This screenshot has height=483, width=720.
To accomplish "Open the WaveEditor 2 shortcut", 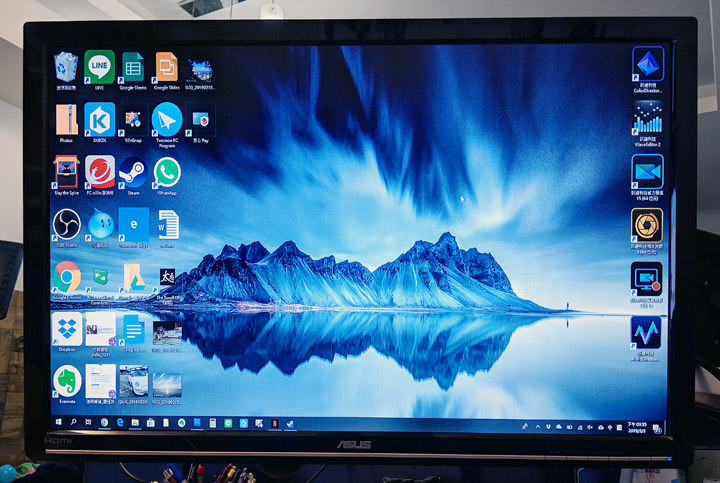I will pyautogui.click(x=648, y=120).
